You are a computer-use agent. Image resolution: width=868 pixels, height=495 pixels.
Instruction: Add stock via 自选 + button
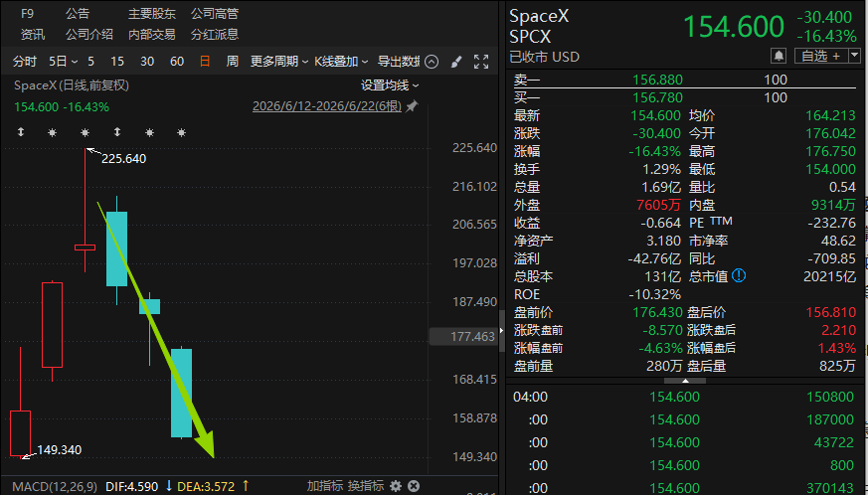tap(821, 56)
